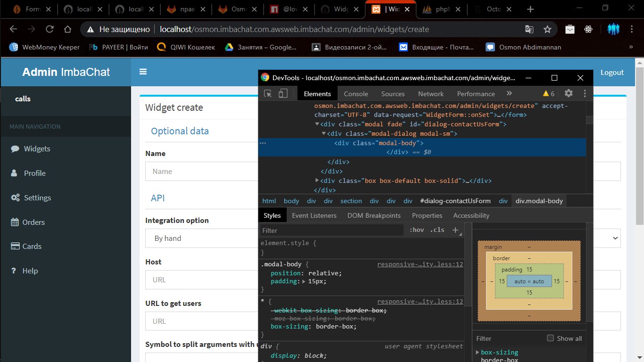The height and width of the screenshot is (362, 644).
Task: Click the translate page icon in address bar
Action: [529, 29]
